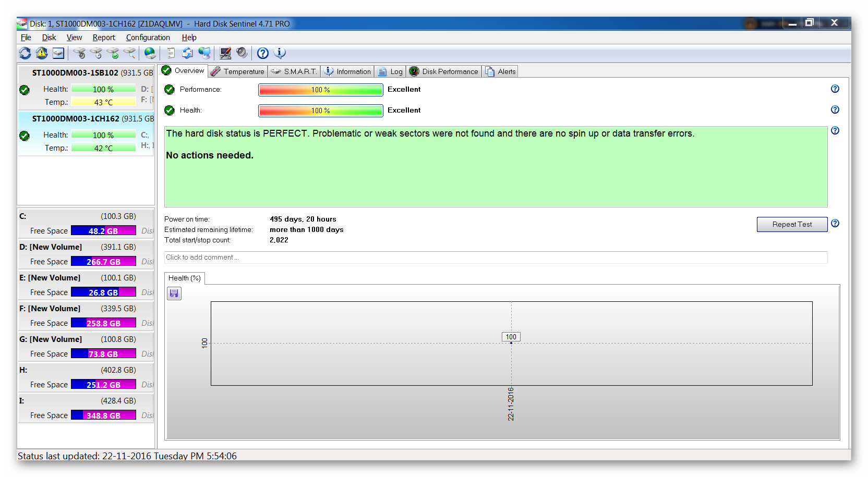Click the help icon beside Performance row

835,89
